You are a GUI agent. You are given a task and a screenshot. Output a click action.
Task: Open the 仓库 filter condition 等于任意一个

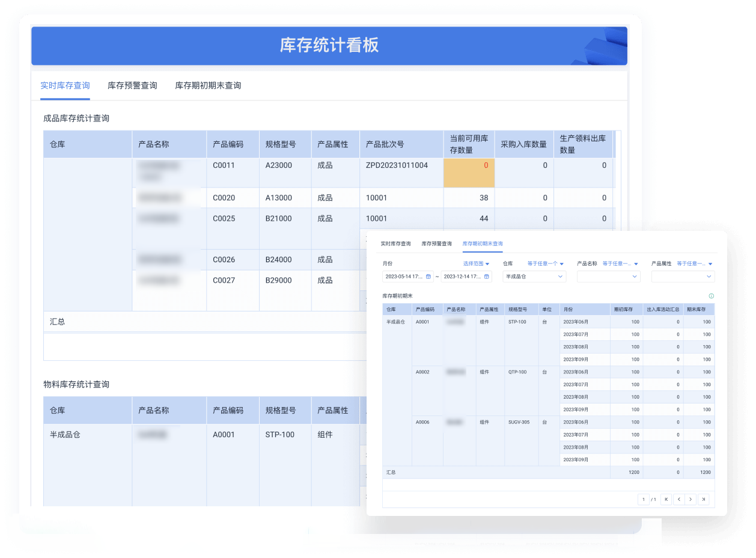click(x=546, y=263)
